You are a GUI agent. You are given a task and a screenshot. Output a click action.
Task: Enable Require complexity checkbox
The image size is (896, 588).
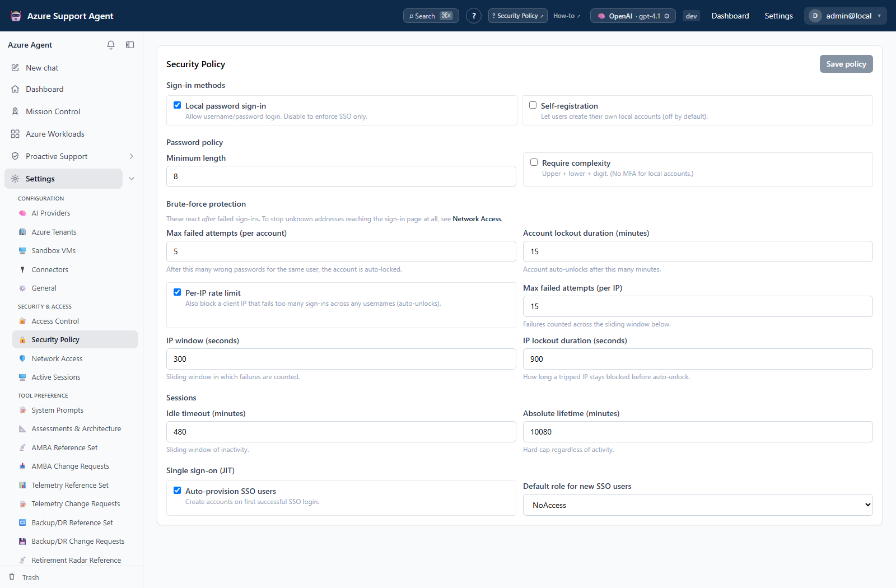(534, 162)
